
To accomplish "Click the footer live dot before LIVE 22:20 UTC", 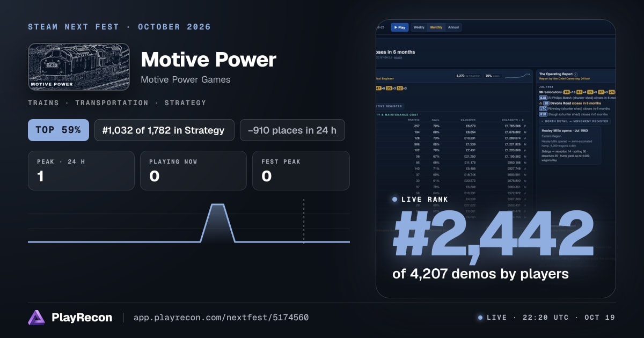I will click(x=480, y=318).
